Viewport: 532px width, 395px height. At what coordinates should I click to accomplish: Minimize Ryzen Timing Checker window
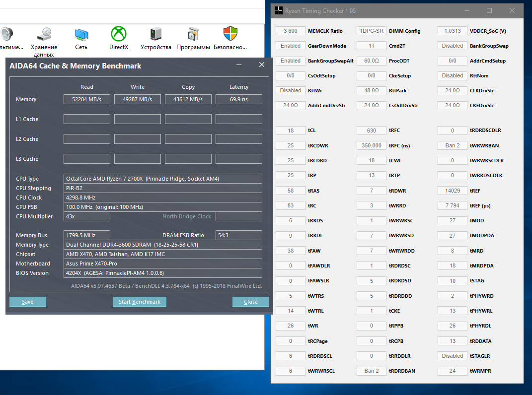pos(467,10)
